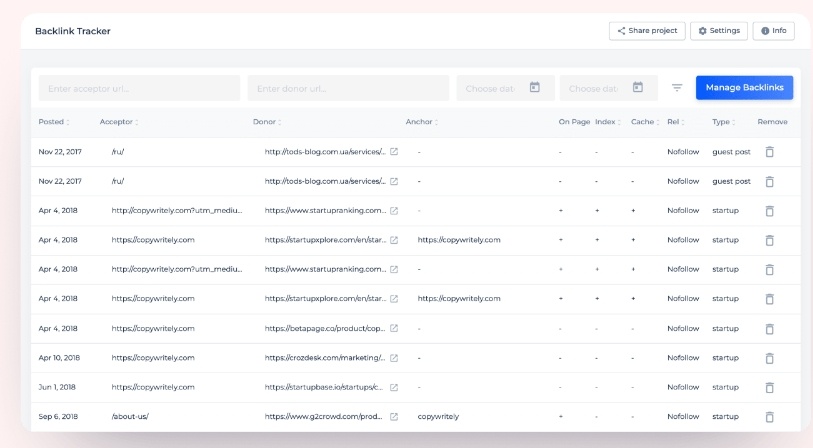
Task: Focus the Enter acceptor url field
Action: pos(139,88)
